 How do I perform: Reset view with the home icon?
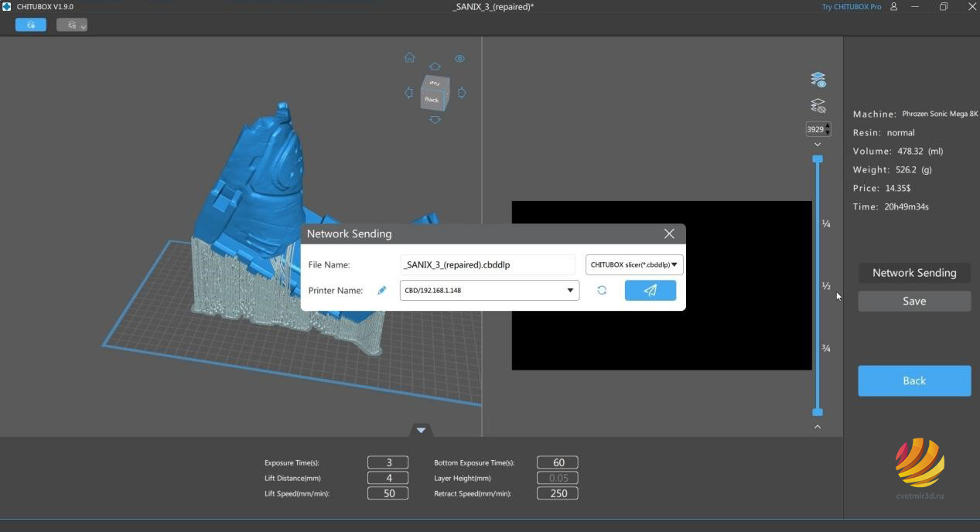coord(409,57)
